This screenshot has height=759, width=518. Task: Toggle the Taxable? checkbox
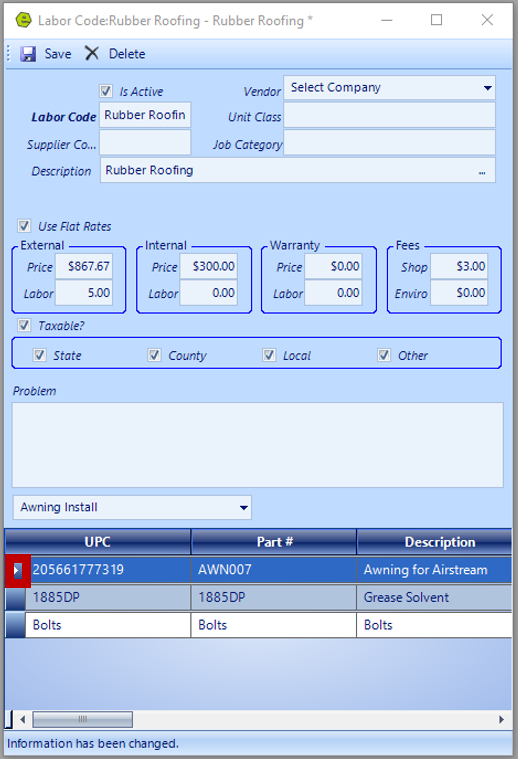click(24, 325)
